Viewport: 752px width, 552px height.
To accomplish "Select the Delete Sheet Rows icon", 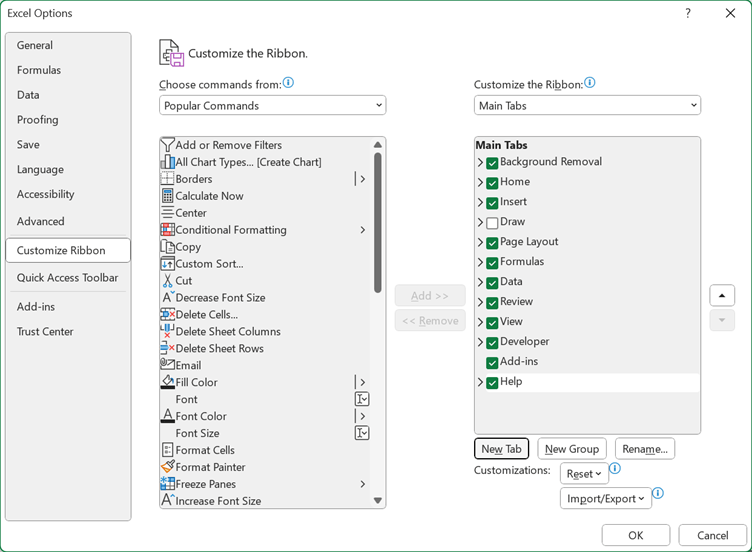I will pyautogui.click(x=167, y=348).
